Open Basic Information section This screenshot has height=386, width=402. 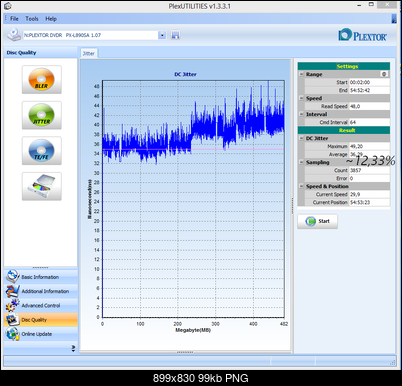click(x=40, y=277)
